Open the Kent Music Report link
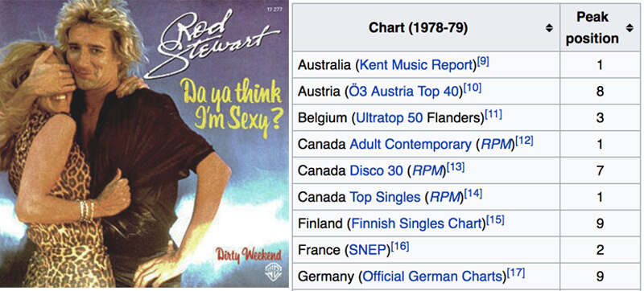Image resolution: width=644 pixels, height=291 pixels. (x=416, y=65)
